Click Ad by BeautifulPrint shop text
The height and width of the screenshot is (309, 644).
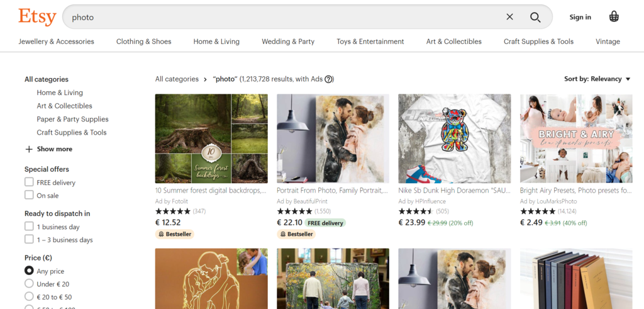[302, 201]
